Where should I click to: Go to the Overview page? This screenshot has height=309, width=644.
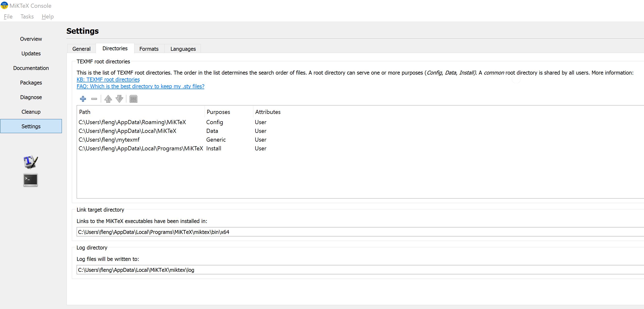(31, 39)
